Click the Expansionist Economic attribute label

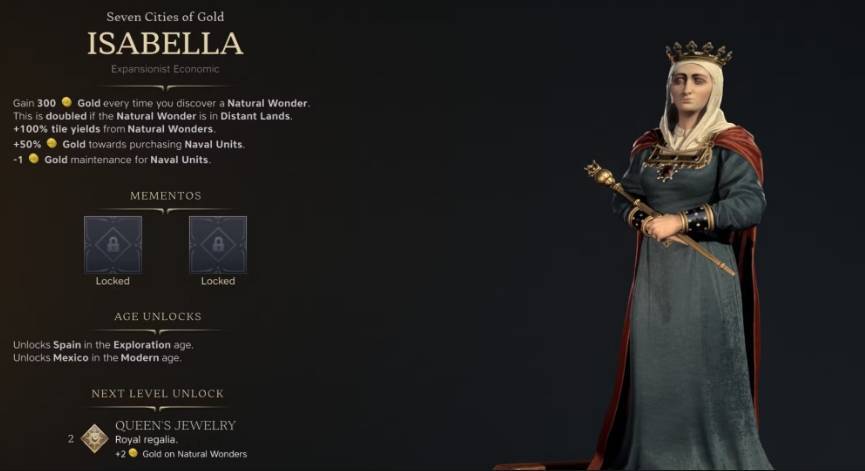tap(165, 69)
